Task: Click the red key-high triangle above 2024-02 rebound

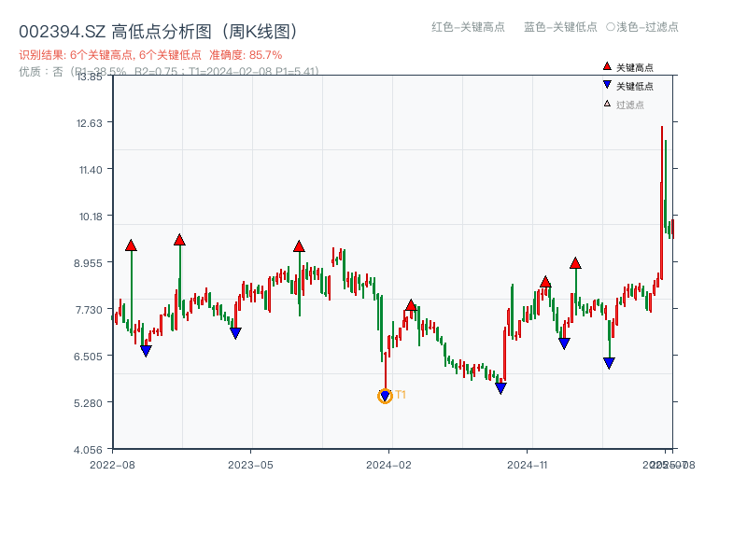Action: pyautogui.click(x=411, y=305)
